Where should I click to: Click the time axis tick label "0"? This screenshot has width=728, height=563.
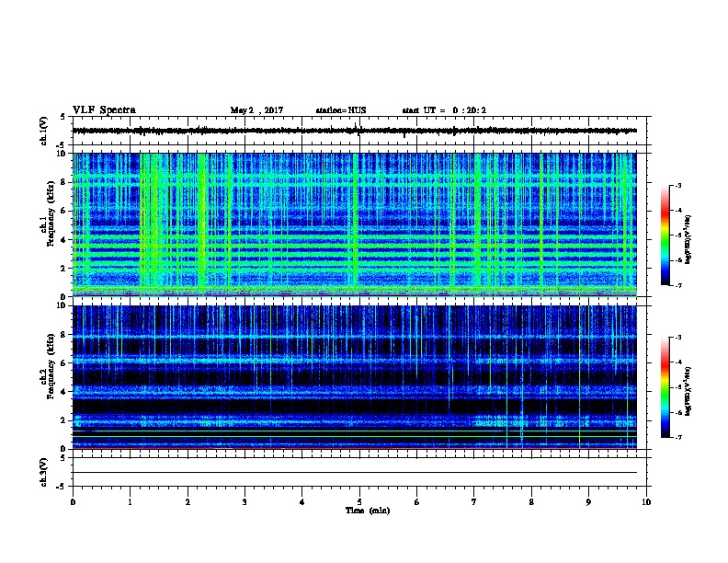click(73, 502)
